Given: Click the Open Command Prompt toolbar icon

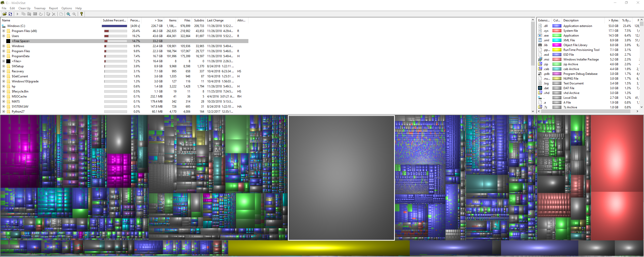Looking at the screenshot, I should [x=35, y=14].
